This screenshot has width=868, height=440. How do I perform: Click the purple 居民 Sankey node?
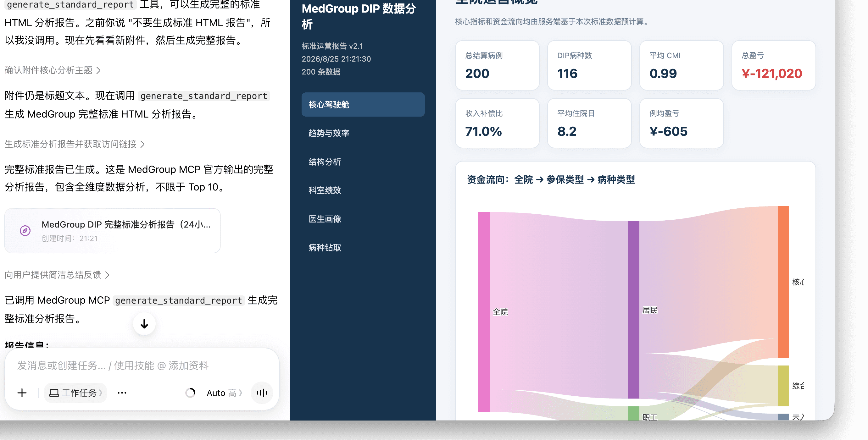(633, 310)
